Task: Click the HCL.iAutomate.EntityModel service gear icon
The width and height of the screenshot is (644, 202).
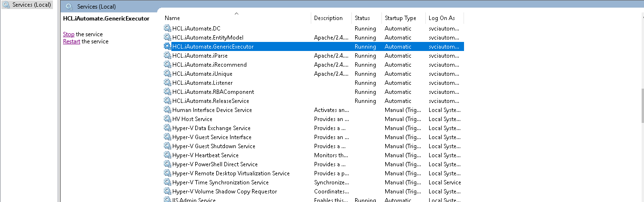Action: click(167, 38)
